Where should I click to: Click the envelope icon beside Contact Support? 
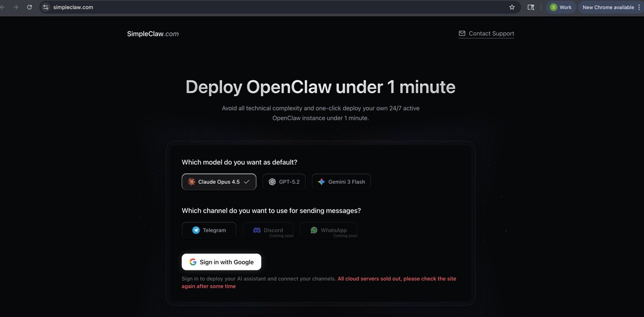(462, 33)
